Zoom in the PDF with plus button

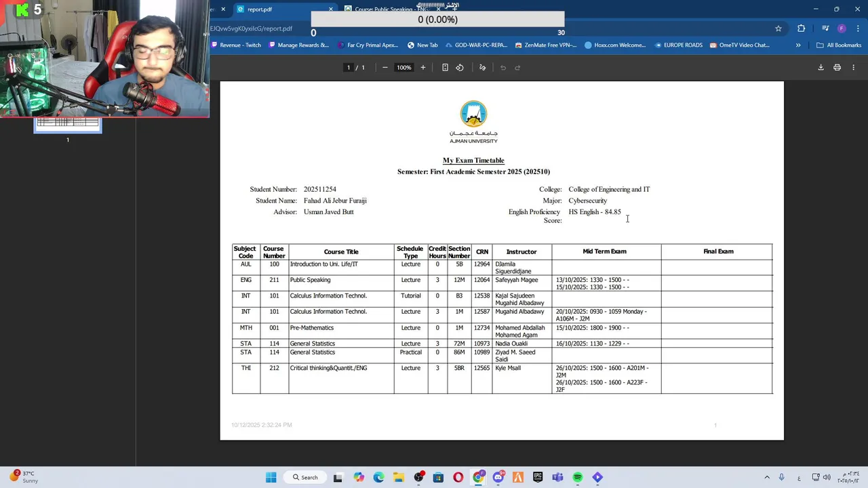pos(423,68)
